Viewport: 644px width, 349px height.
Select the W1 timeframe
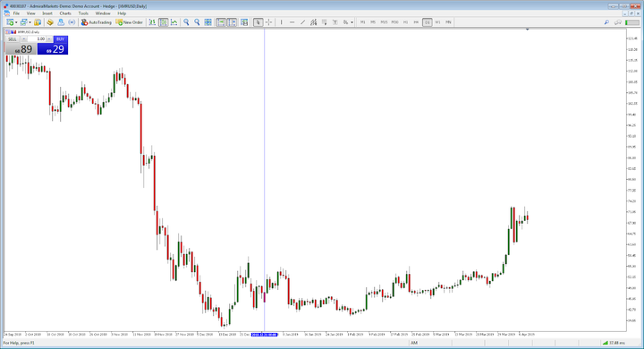point(437,22)
